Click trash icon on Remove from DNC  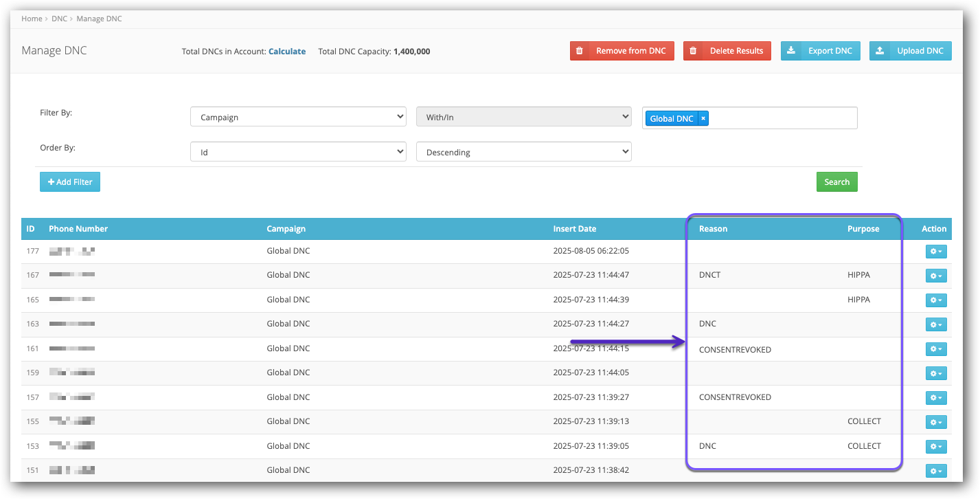pyautogui.click(x=580, y=51)
